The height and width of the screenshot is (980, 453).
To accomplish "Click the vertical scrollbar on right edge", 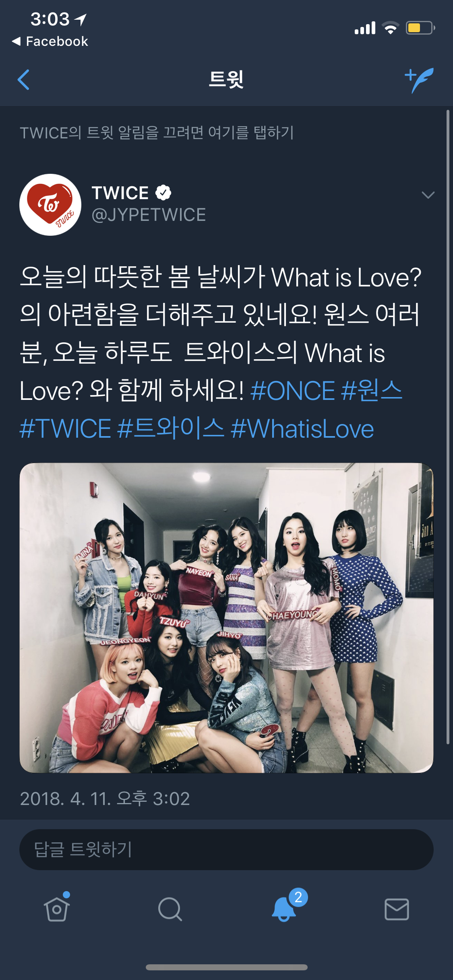I will (x=448, y=426).
